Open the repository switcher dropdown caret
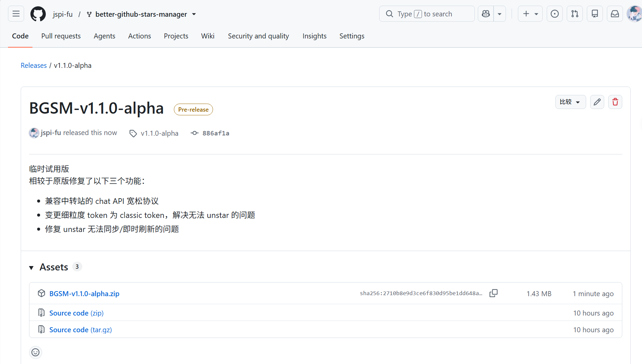 [194, 14]
